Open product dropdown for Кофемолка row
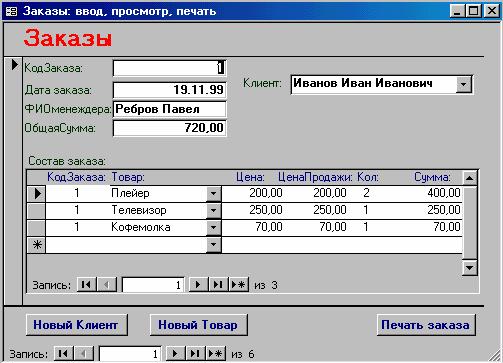 pos(213,227)
